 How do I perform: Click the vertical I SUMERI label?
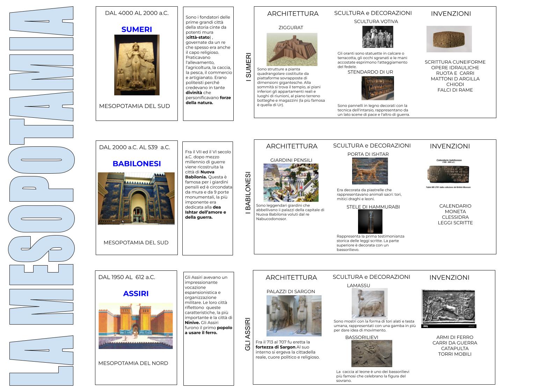point(248,67)
